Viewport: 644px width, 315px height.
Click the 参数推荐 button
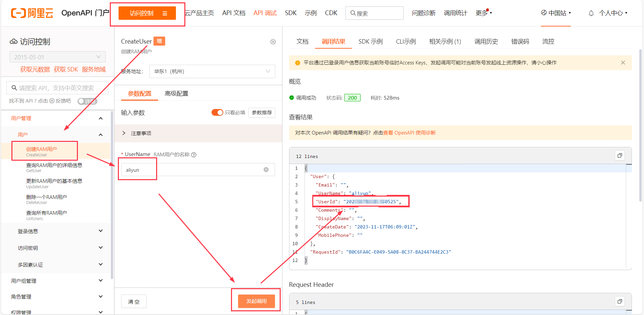click(x=262, y=113)
